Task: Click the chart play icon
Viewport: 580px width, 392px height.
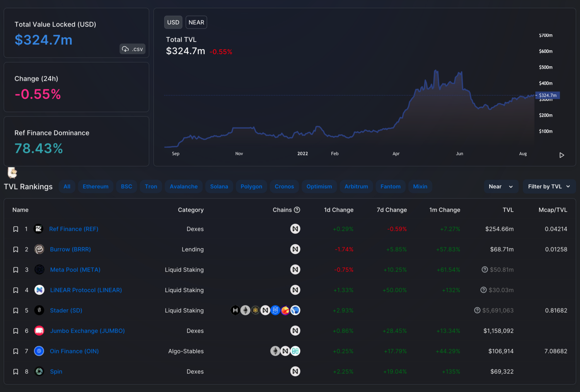Action: (562, 155)
